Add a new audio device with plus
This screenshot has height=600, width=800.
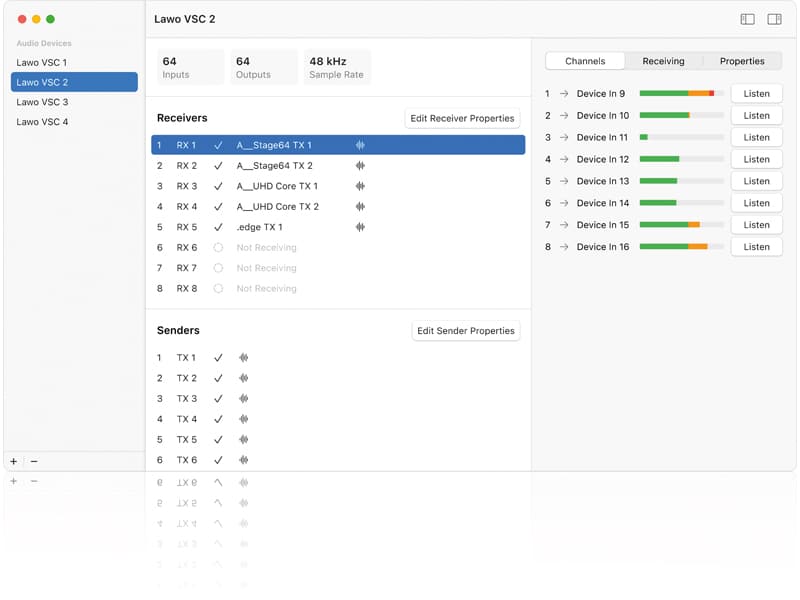coord(13,461)
